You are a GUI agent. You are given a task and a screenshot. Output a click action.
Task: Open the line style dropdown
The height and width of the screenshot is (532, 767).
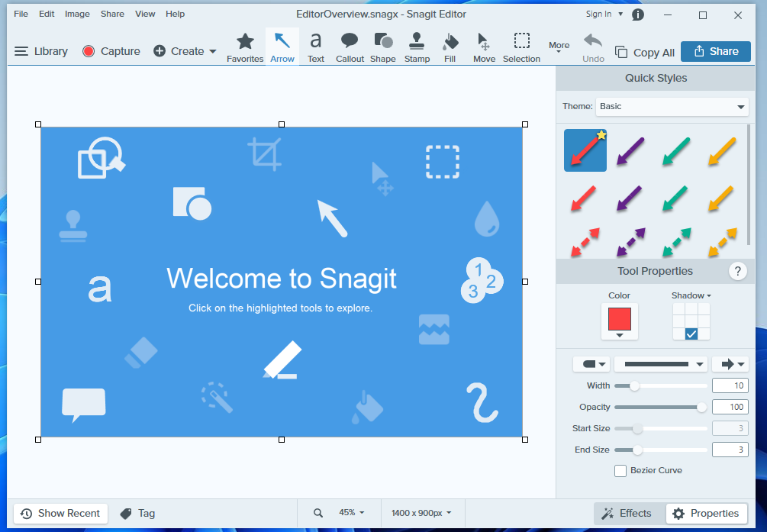pyautogui.click(x=660, y=363)
